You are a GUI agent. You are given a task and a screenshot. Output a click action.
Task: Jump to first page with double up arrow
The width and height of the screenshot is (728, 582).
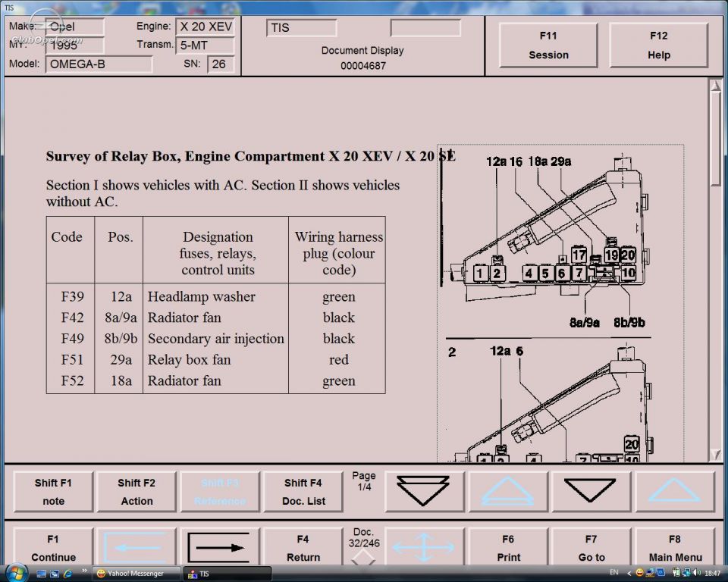coord(507,492)
